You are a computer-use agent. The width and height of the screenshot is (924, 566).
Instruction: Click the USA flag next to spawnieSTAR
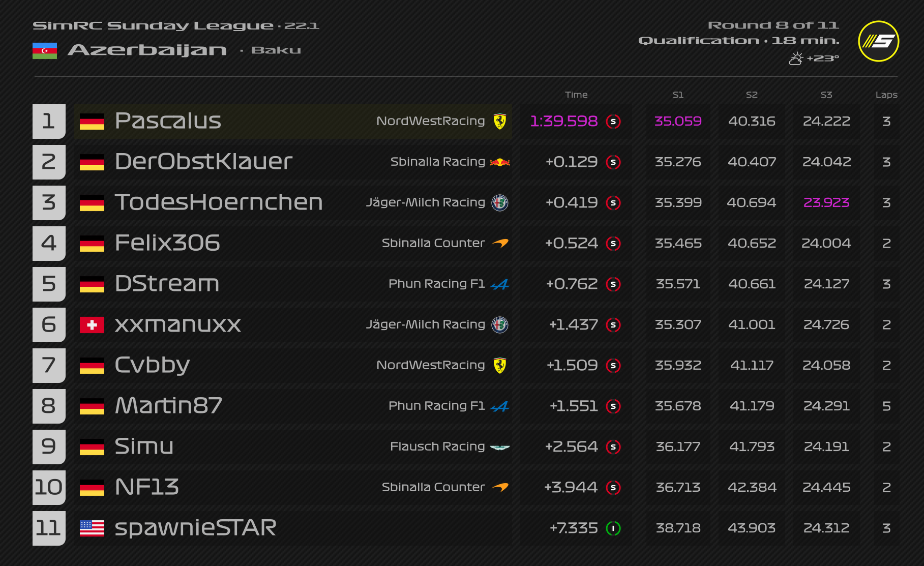click(x=92, y=528)
